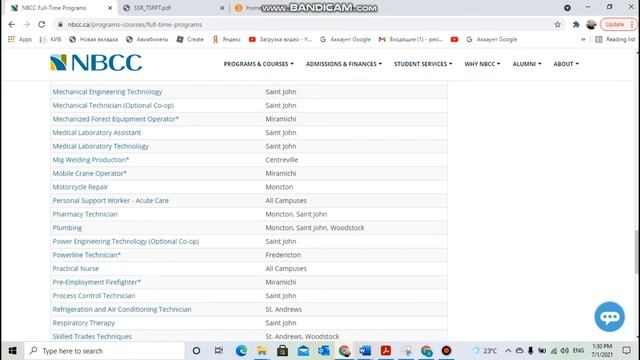Open Task View on taskbar
This screenshot has width=640, height=360.
point(219,351)
